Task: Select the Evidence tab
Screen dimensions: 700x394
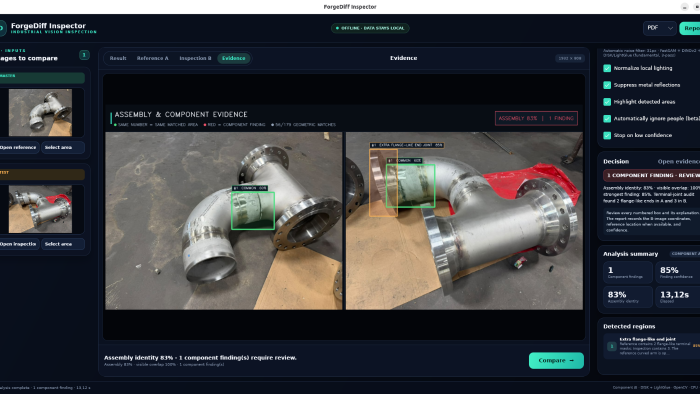Action: pyautogui.click(x=233, y=58)
